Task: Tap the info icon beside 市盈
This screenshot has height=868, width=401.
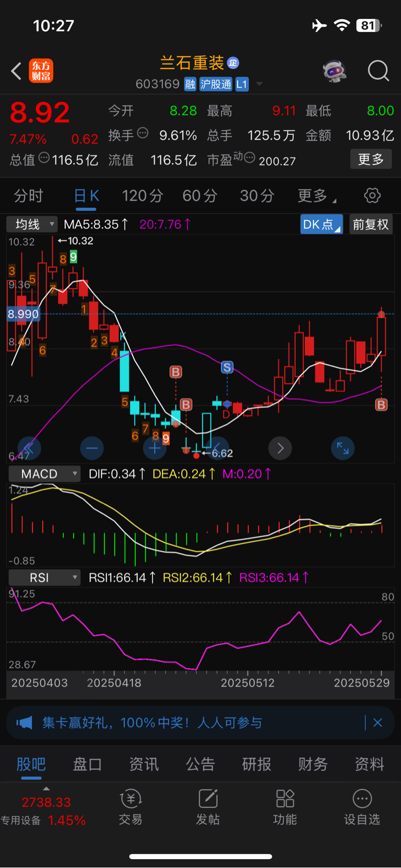Action: pyautogui.click(x=250, y=158)
